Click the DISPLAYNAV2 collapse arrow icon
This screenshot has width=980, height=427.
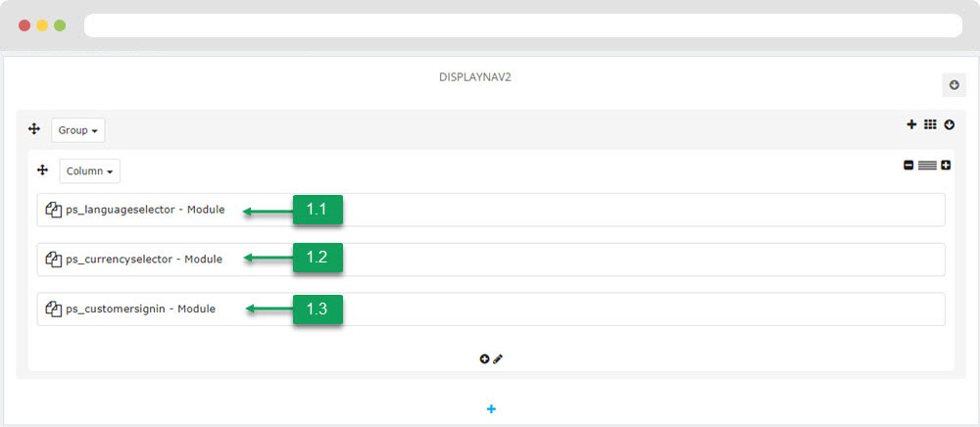pos(954,85)
